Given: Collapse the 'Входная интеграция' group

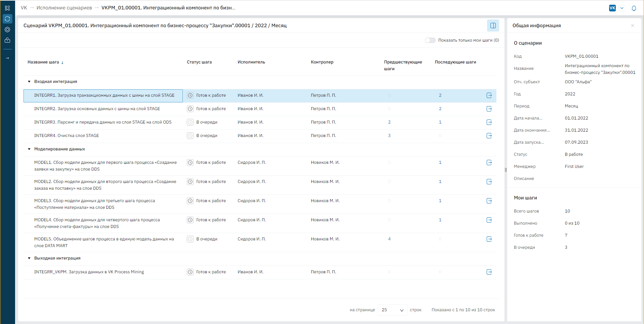Looking at the screenshot, I should (x=29, y=82).
